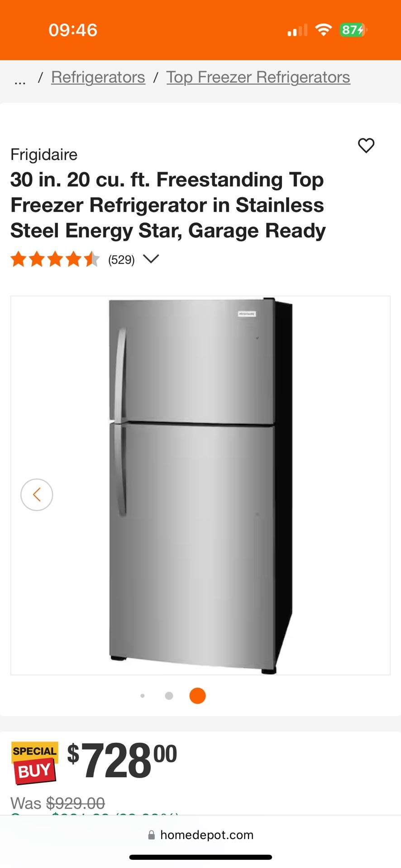Open the (529) reviews count
401x868 pixels.
click(121, 260)
